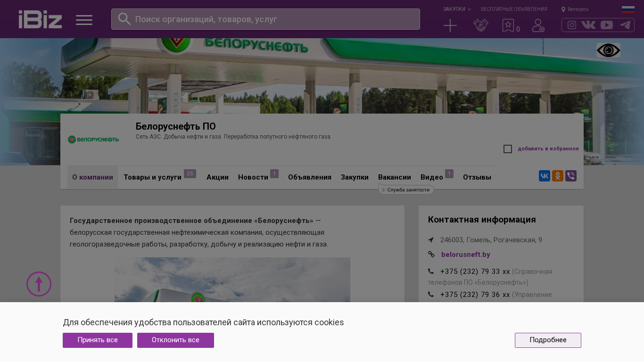Click phone icon beside 79 36 xx
Viewport: 644px width, 362px height.
click(x=431, y=294)
